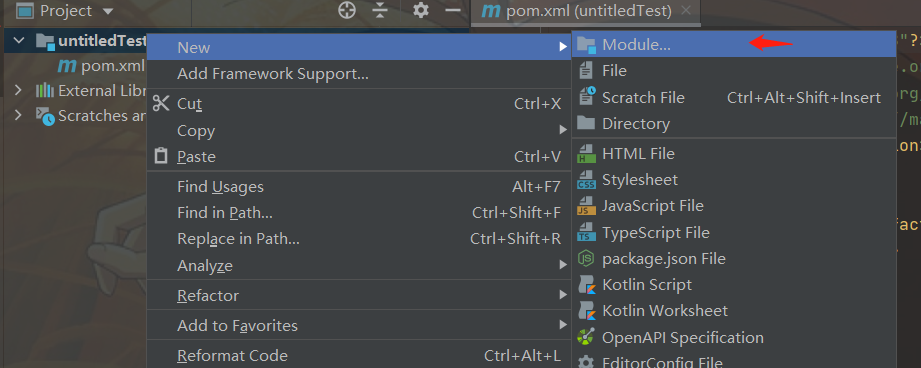Click the Project tool window icon

24,11
